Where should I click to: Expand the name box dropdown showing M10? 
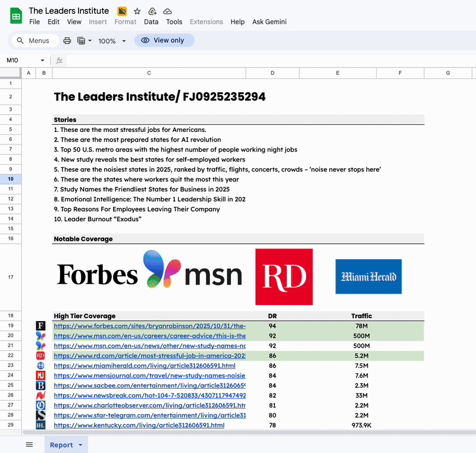(41, 60)
